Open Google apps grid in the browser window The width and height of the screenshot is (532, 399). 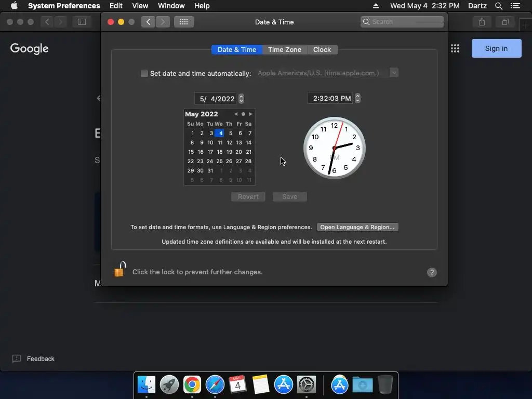pos(455,48)
